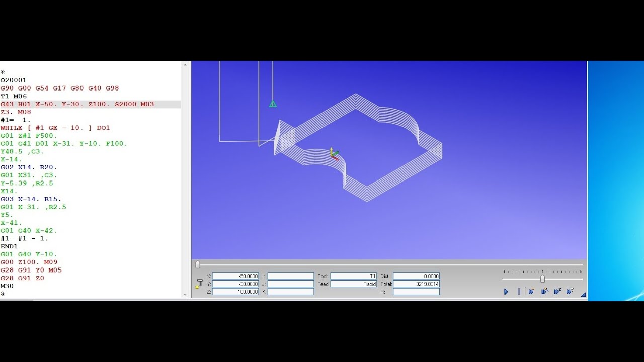The height and width of the screenshot is (362, 644).
Task: Click the code editor scroll-up arrow
Action: [186, 65]
